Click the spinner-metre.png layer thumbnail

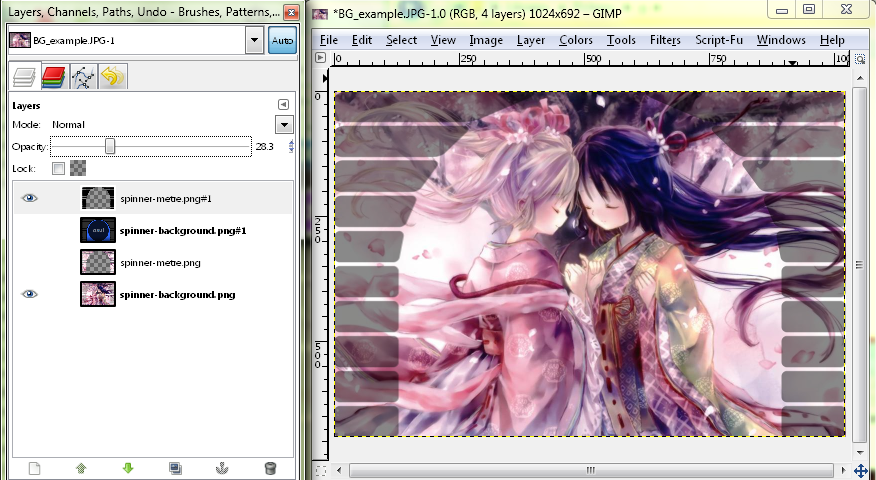[98, 262]
